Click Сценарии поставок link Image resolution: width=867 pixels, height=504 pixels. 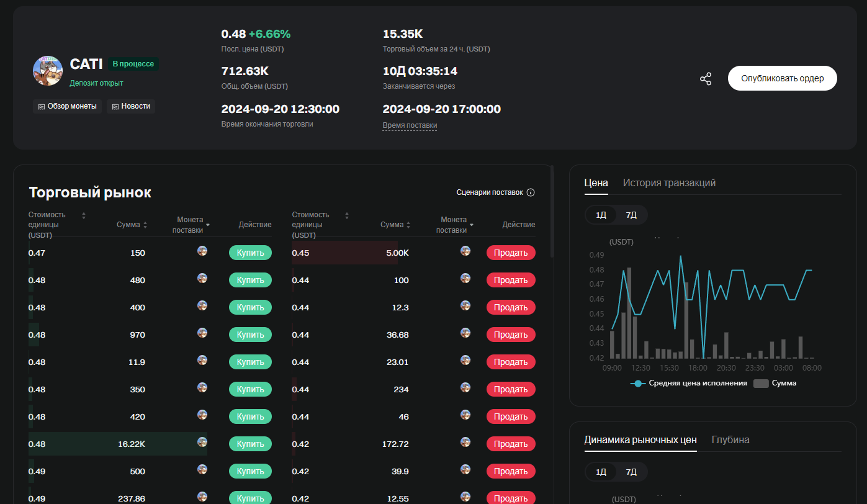coord(490,192)
